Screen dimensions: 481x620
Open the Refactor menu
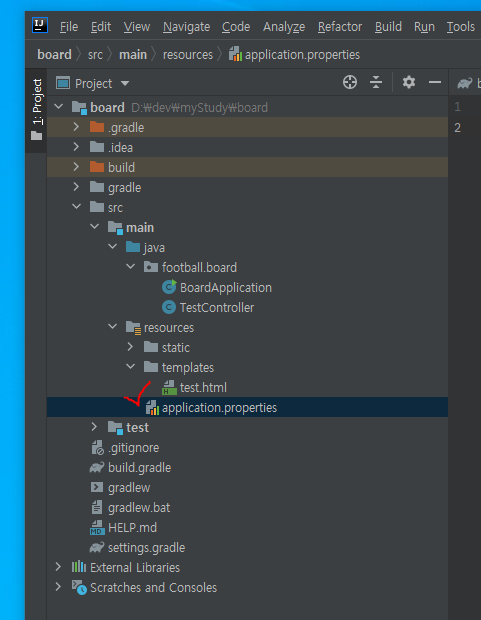[340, 26]
